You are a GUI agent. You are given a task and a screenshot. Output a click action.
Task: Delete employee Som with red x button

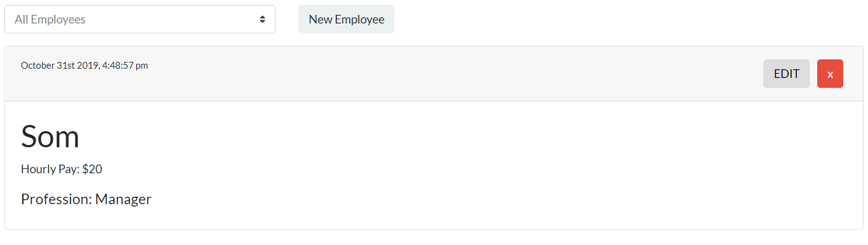coord(830,74)
